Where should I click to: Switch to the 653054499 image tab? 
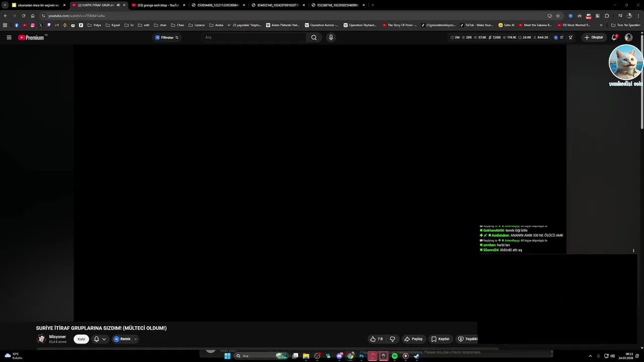(x=218, y=5)
